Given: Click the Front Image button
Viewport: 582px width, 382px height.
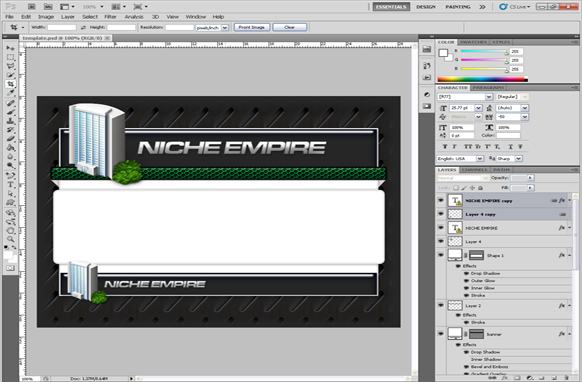Looking at the screenshot, I should 252,27.
